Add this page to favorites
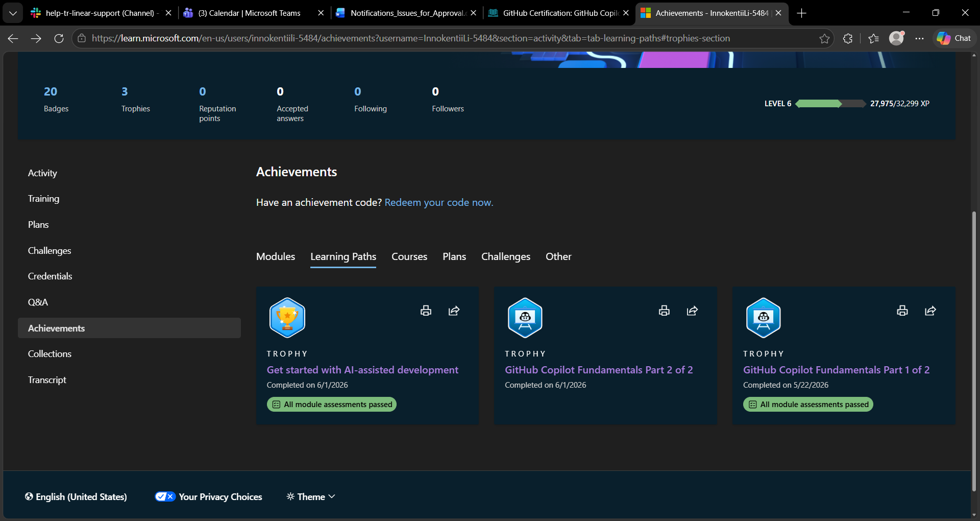This screenshot has height=521, width=980. click(x=824, y=38)
